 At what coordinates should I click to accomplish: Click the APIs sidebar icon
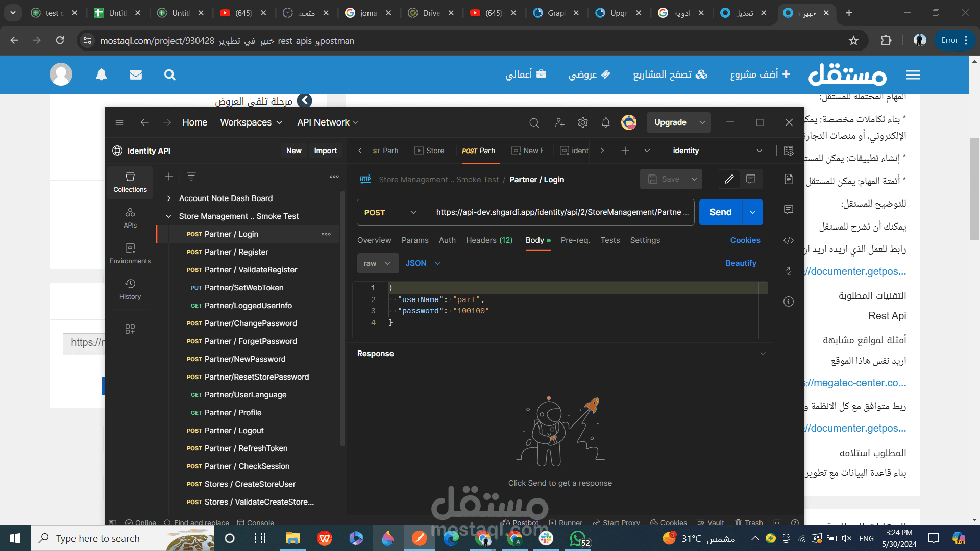pyautogui.click(x=130, y=217)
